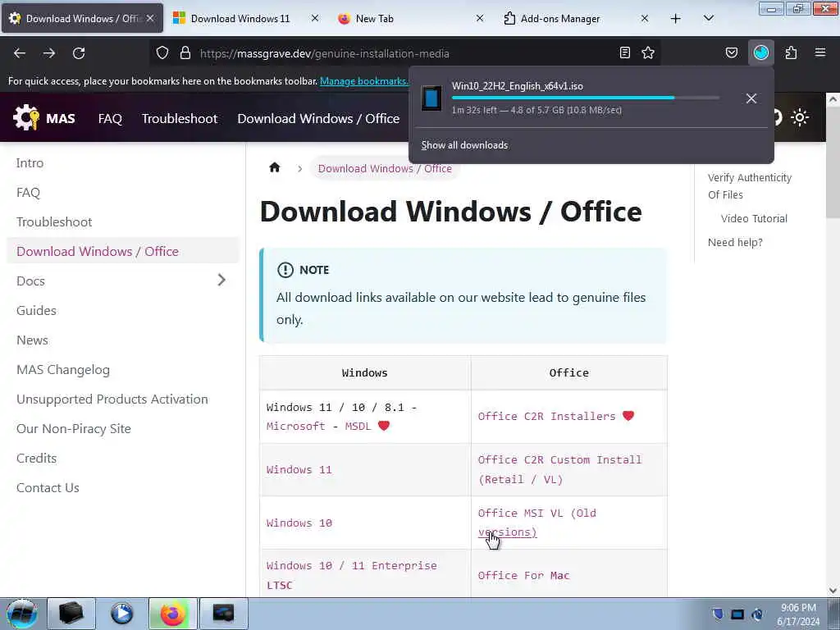Open Download Windows / Office top navigation

pyautogui.click(x=318, y=118)
